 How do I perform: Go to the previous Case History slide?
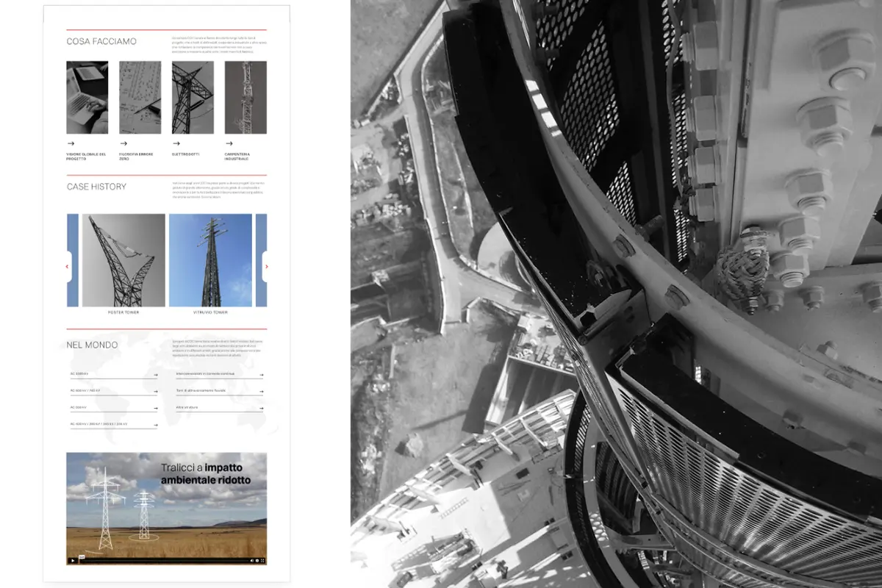pos(68,267)
